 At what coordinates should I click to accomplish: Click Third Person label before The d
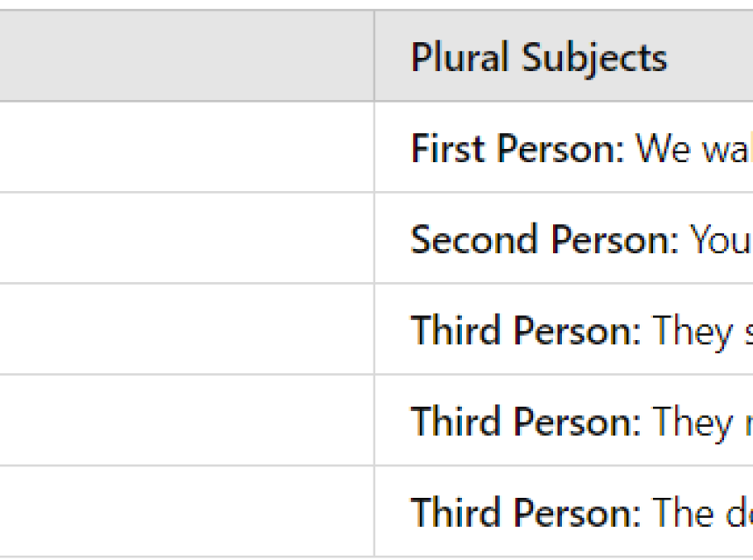526,513
